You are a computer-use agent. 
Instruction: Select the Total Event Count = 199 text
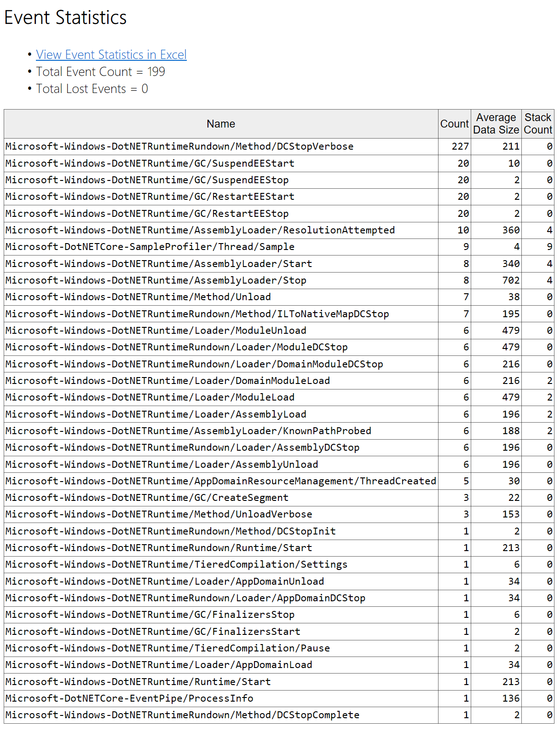click(x=101, y=72)
